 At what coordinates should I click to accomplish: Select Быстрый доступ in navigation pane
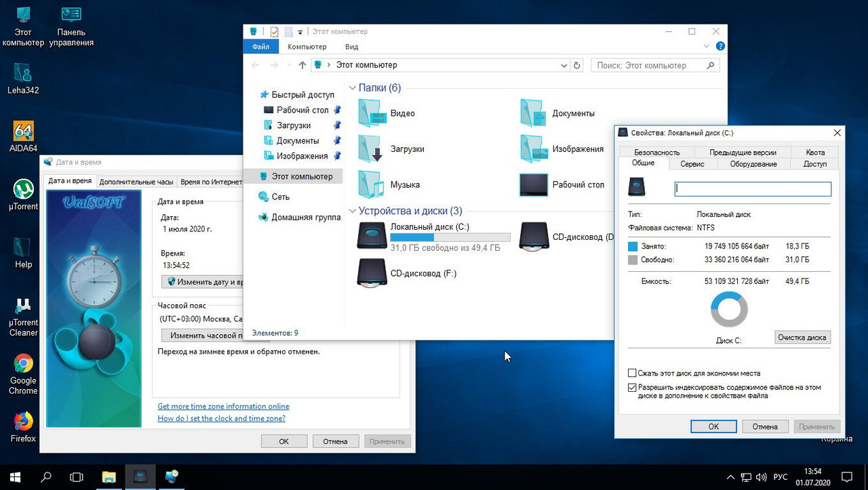point(302,95)
